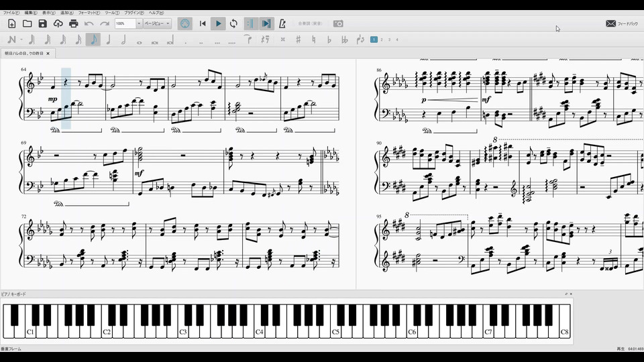Open the 編集 menu

[x=30, y=13]
